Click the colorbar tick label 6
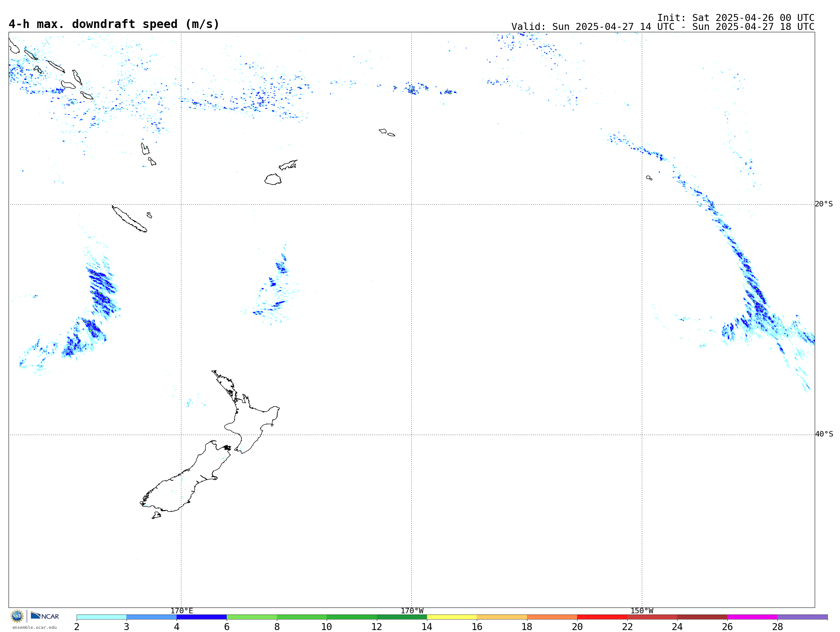 [227, 627]
